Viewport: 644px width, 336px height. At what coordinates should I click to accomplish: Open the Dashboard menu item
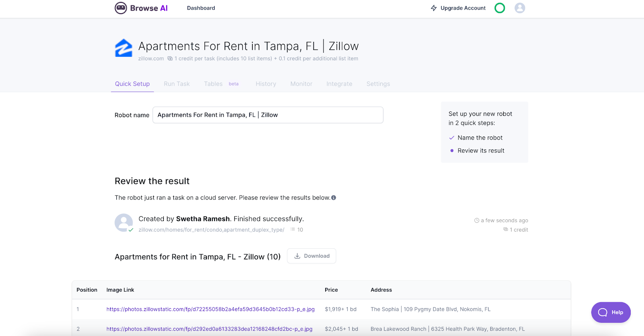pos(201,8)
